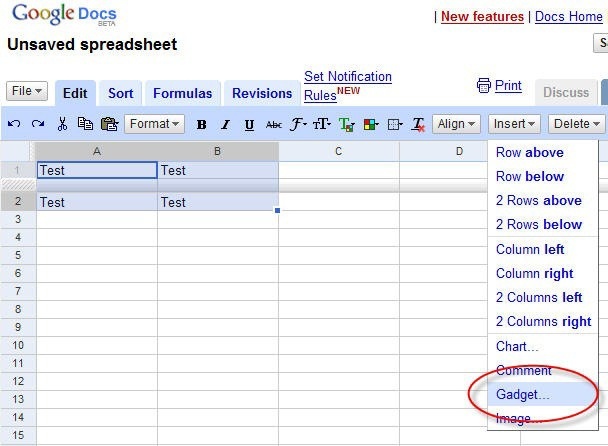Open the Format dropdown
608x446 pixels.
click(154, 124)
